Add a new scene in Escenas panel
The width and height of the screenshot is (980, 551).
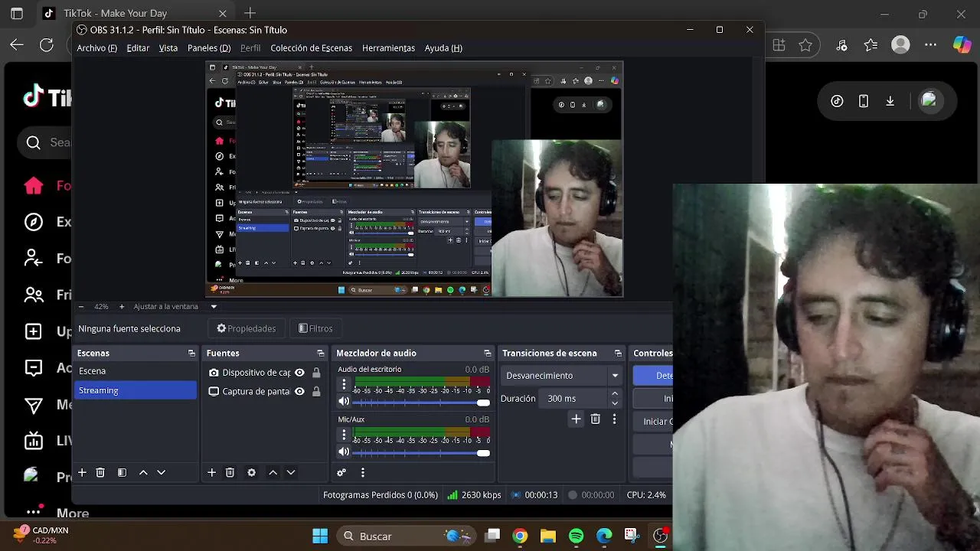[82, 473]
